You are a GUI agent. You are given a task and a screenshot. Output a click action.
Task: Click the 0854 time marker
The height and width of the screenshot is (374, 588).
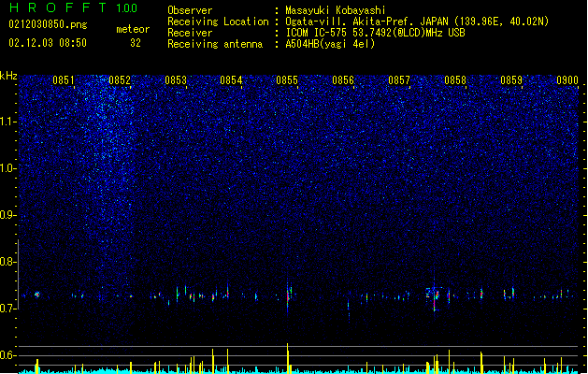click(x=231, y=80)
